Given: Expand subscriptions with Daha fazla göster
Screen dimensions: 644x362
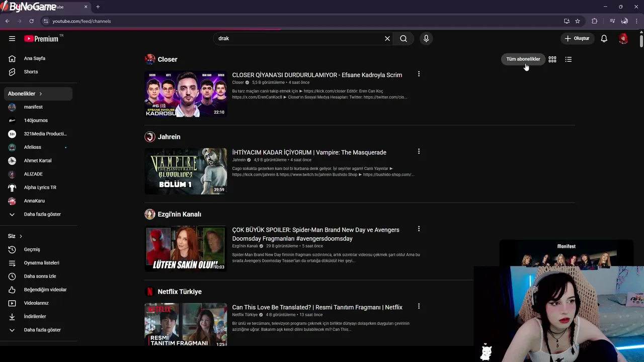Looking at the screenshot, I should click(x=38, y=214).
